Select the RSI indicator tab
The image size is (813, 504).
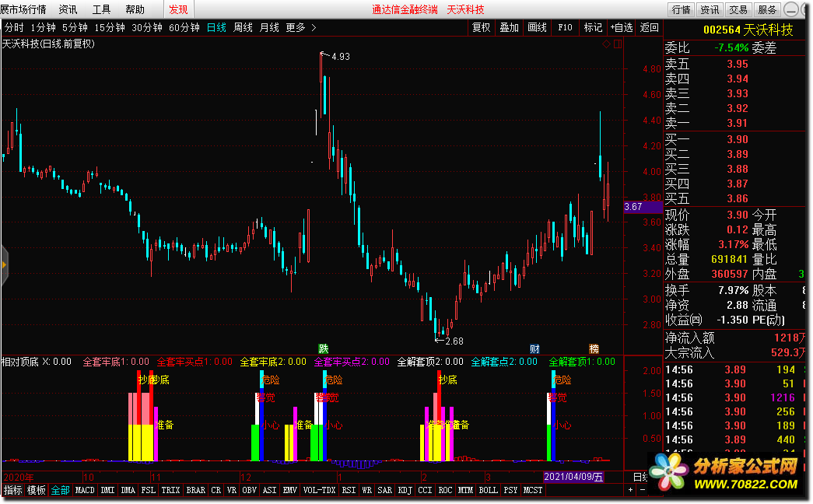[x=349, y=490]
